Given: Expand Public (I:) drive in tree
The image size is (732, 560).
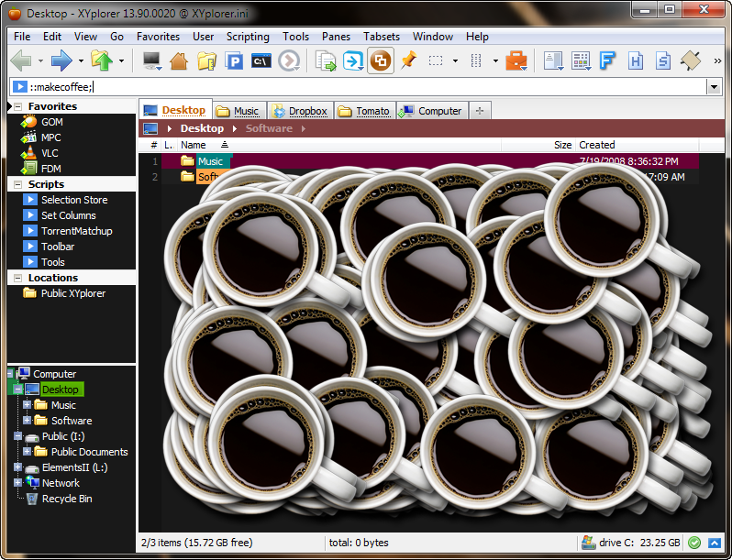Looking at the screenshot, I should tap(17, 436).
